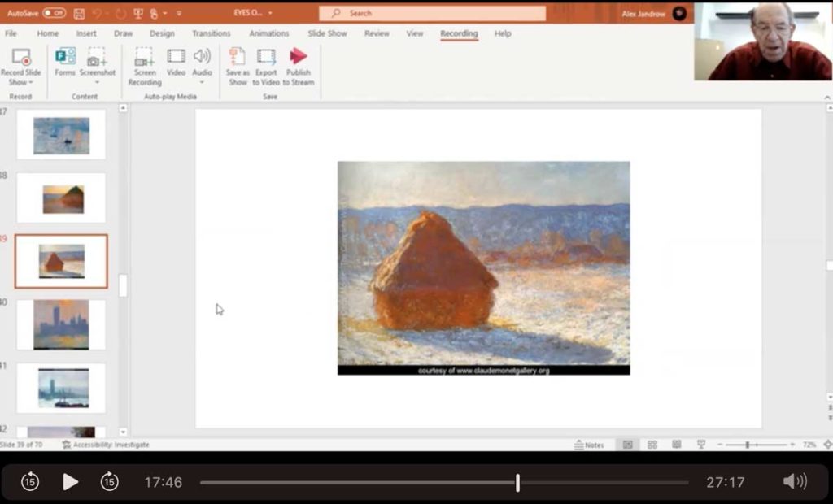
Task: Switch to the Home tab
Action: (48, 33)
